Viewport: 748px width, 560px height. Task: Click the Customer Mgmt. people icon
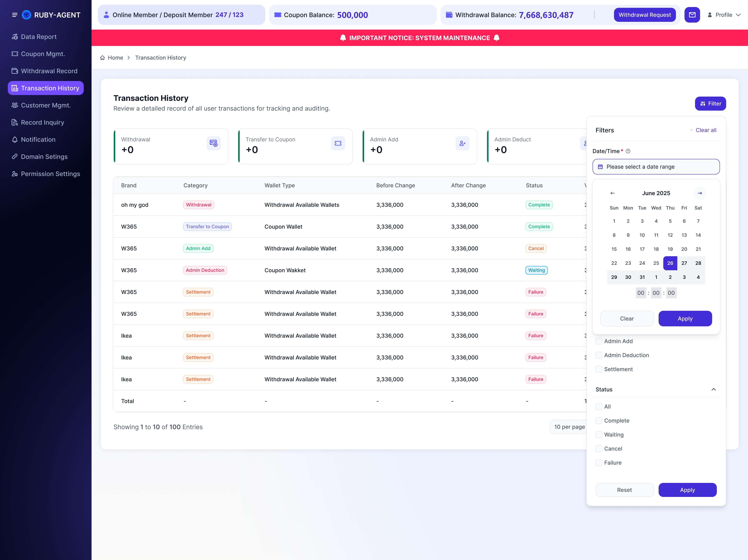tap(15, 105)
